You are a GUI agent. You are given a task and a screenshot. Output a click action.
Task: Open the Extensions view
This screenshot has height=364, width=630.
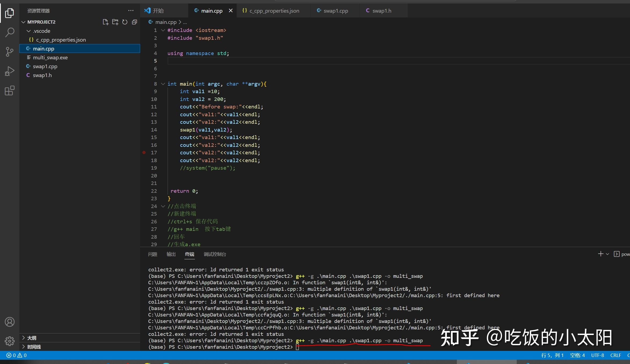point(9,90)
